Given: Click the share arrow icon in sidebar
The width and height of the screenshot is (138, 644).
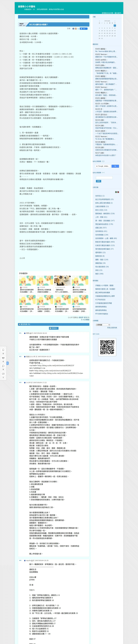Looking at the screenshot, I should point(3,374).
